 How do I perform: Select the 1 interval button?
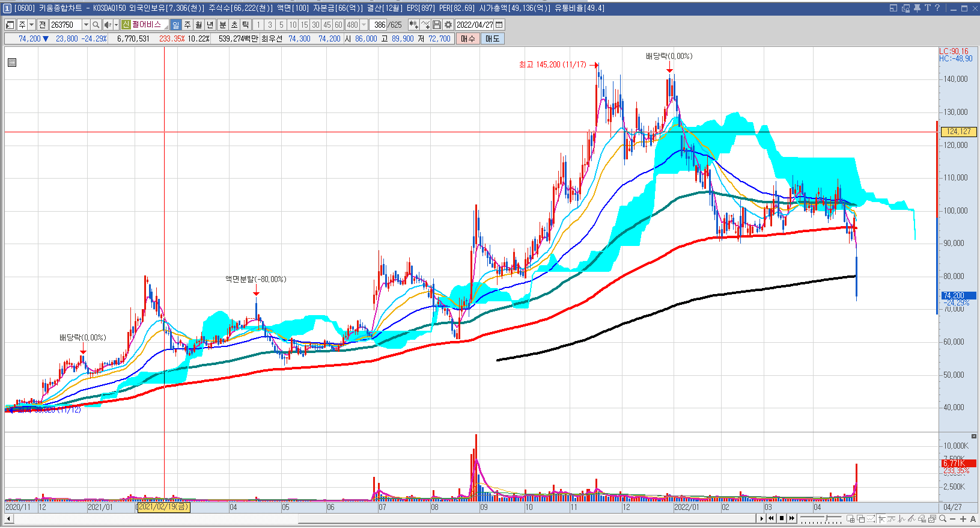point(258,25)
